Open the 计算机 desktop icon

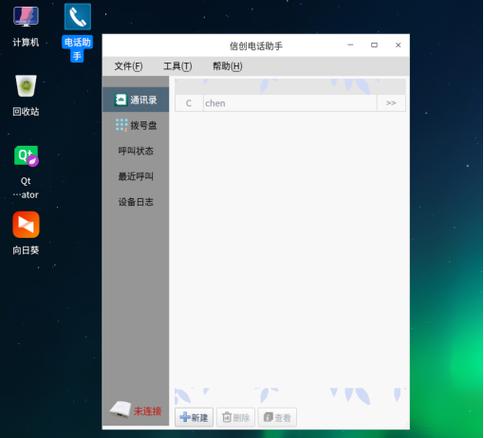pyautogui.click(x=26, y=26)
